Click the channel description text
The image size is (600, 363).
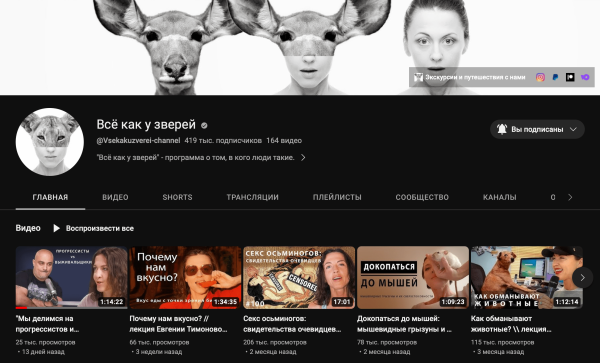point(196,158)
